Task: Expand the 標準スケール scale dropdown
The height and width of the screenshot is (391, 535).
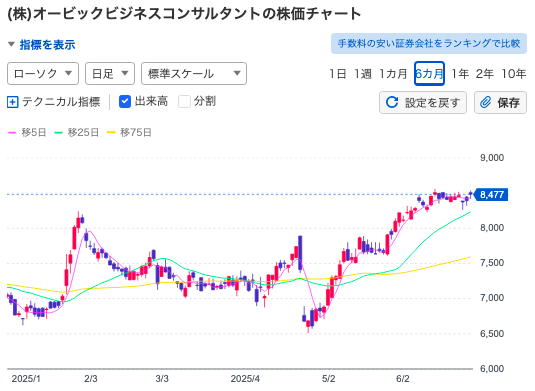Action: click(194, 73)
